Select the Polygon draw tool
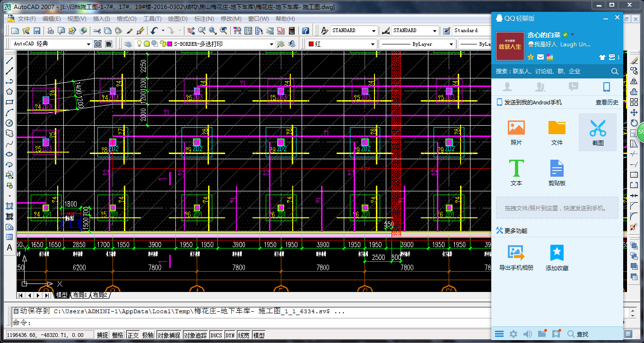 coord(9,91)
